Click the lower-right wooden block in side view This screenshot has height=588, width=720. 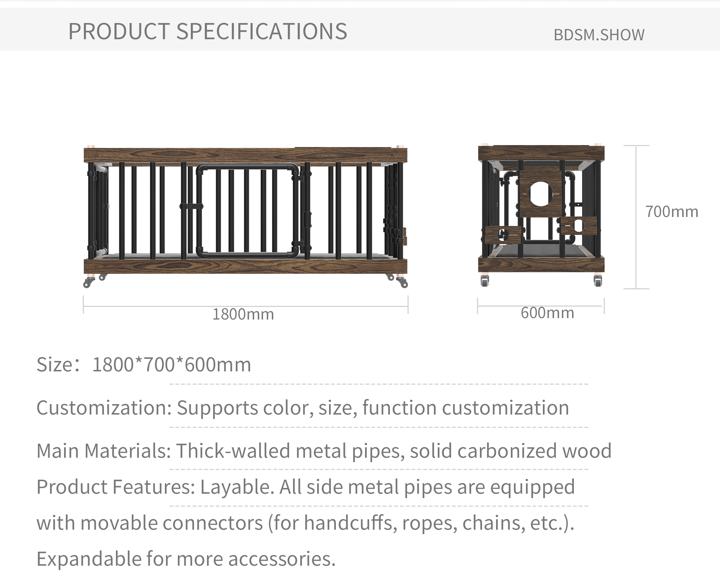coord(579,226)
